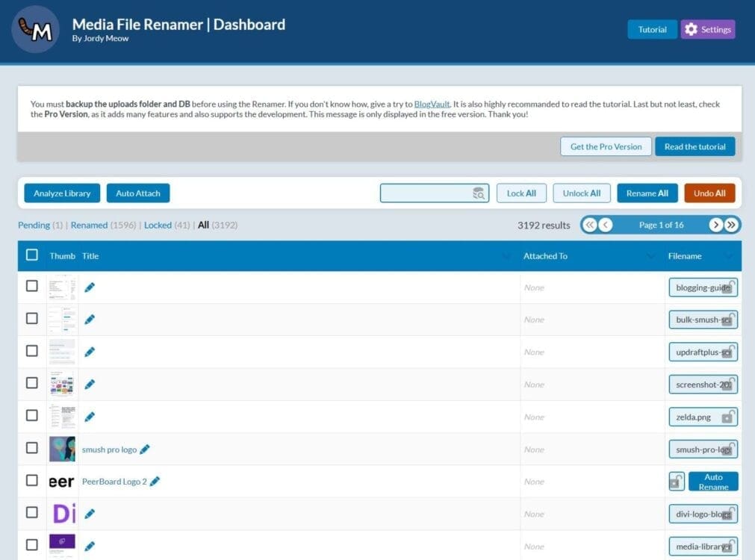This screenshot has width=755, height=560.
Task: Click the Read the tutorial button
Action: point(695,146)
